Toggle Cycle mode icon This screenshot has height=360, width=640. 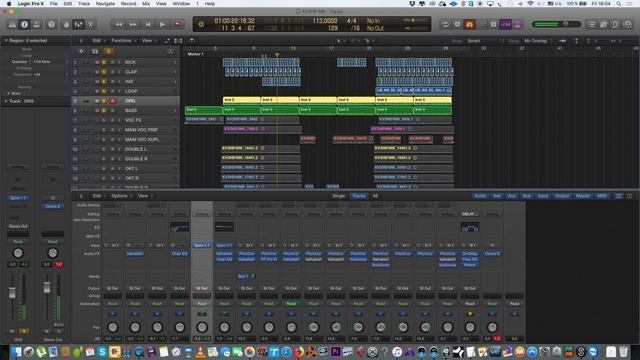click(x=445, y=24)
